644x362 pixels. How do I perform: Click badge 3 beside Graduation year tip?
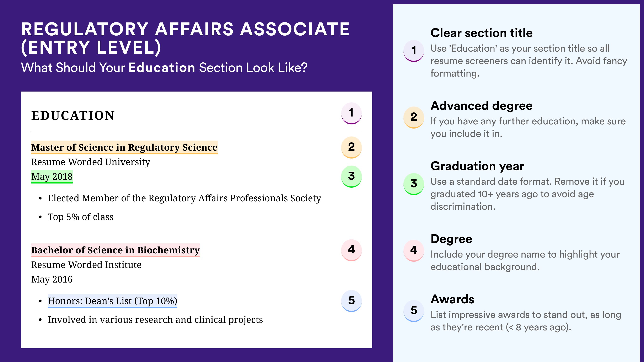click(414, 184)
